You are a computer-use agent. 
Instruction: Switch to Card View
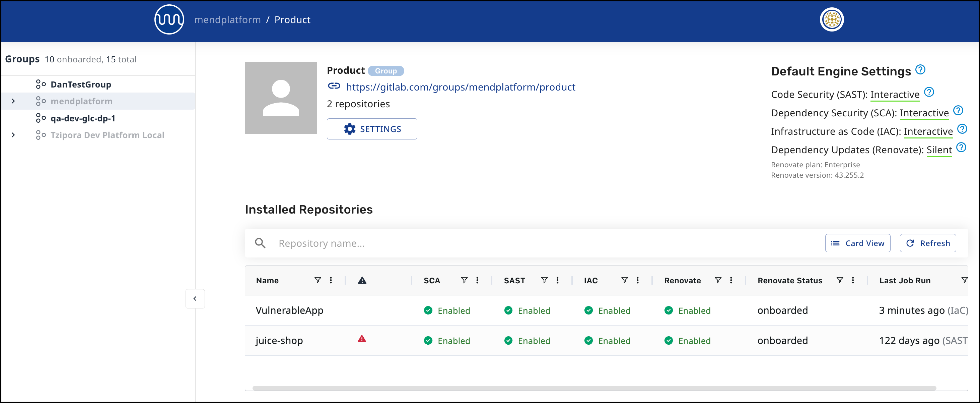(857, 243)
